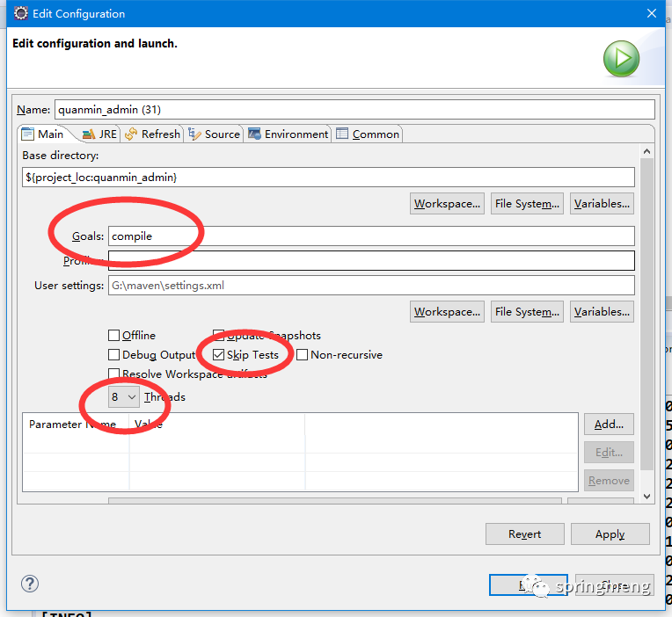Uncheck the Skip Tests checkbox
The image size is (672, 617).
click(218, 354)
